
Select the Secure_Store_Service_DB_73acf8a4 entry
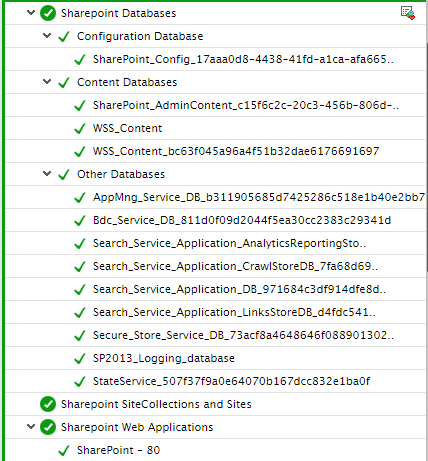pyautogui.click(x=243, y=335)
